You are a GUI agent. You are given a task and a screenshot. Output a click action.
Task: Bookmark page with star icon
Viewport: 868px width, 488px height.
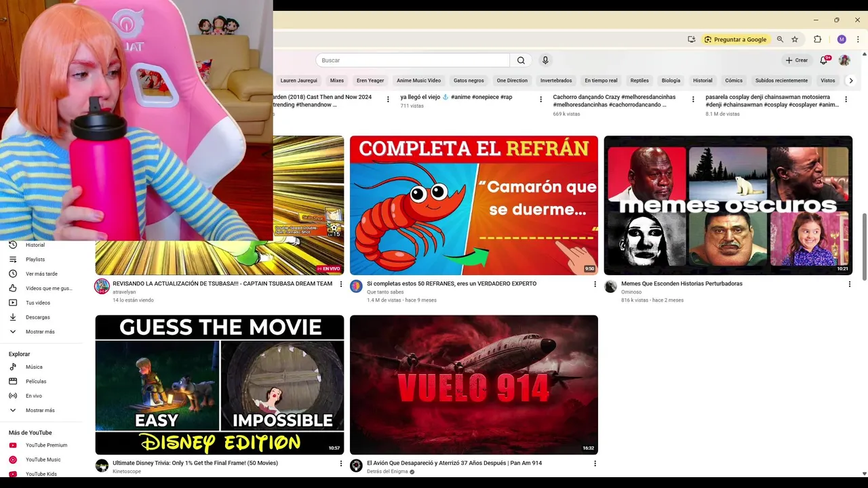tap(795, 39)
